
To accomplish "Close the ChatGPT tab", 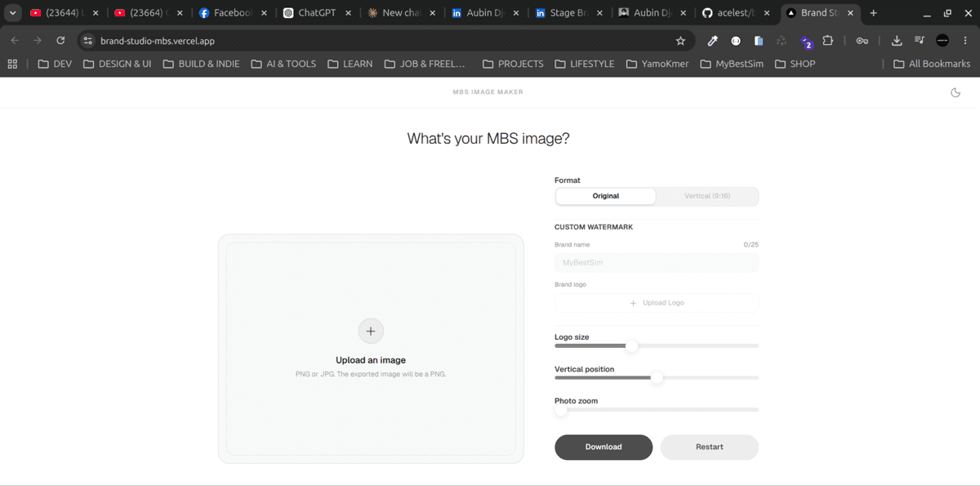I will [x=348, y=13].
